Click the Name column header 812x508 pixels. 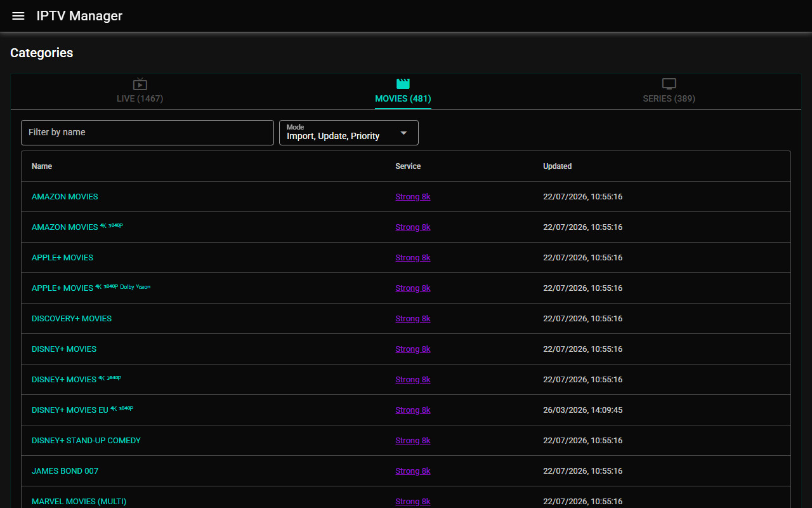click(x=42, y=166)
